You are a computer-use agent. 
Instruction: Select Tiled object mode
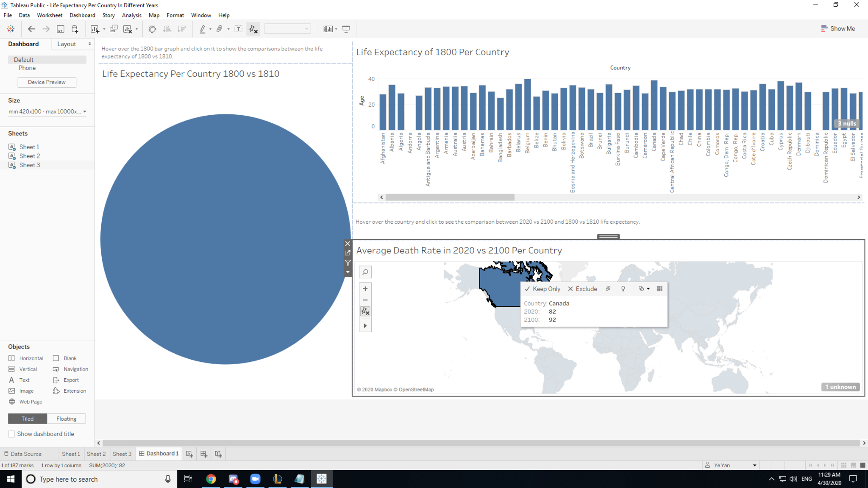click(x=28, y=419)
